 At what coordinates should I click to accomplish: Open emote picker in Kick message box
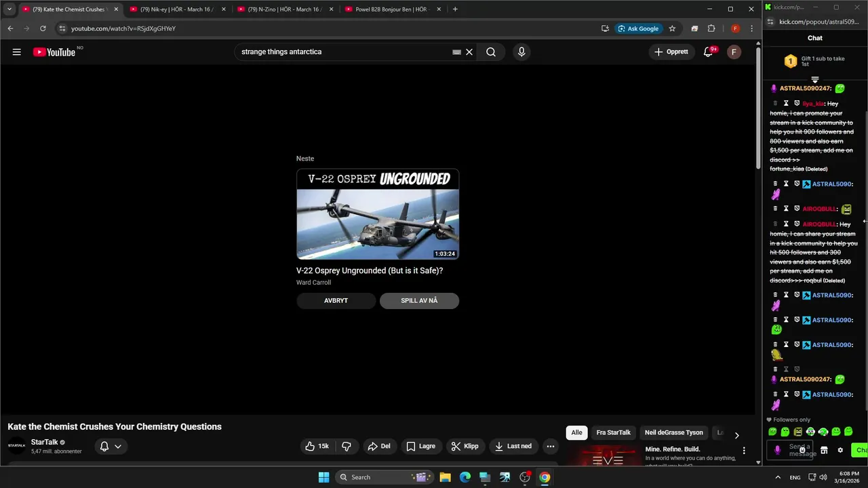pos(802,450)
